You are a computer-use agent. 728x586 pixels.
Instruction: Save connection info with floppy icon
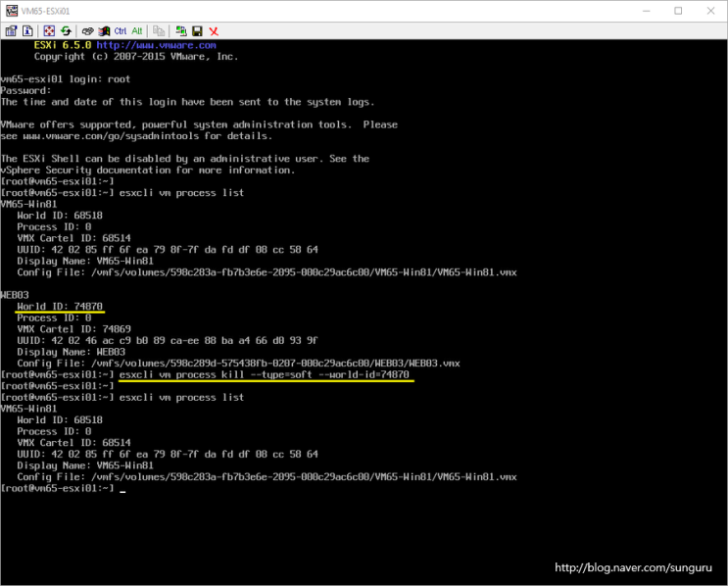click(197, 31)
